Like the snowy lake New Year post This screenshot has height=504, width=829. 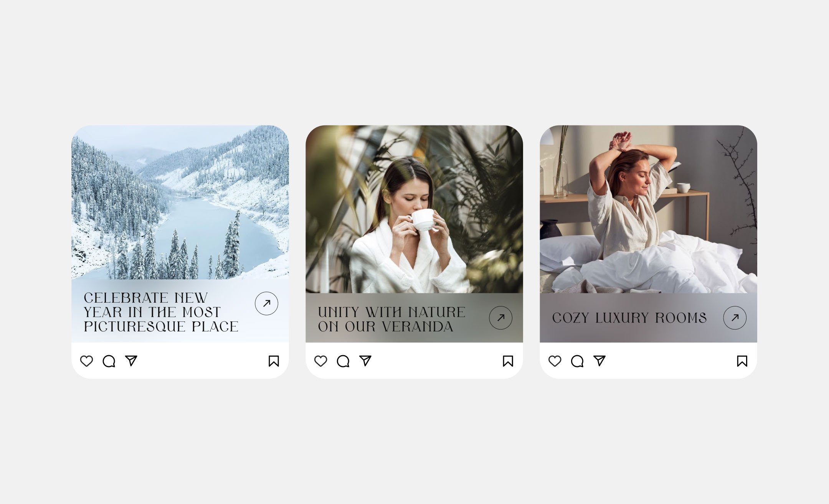click(86, 361)
